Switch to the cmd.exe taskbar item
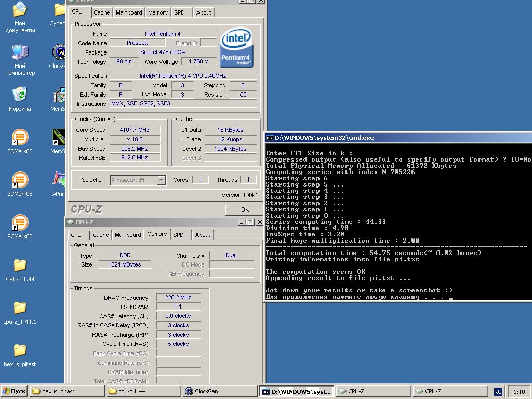 coord(297,391)
